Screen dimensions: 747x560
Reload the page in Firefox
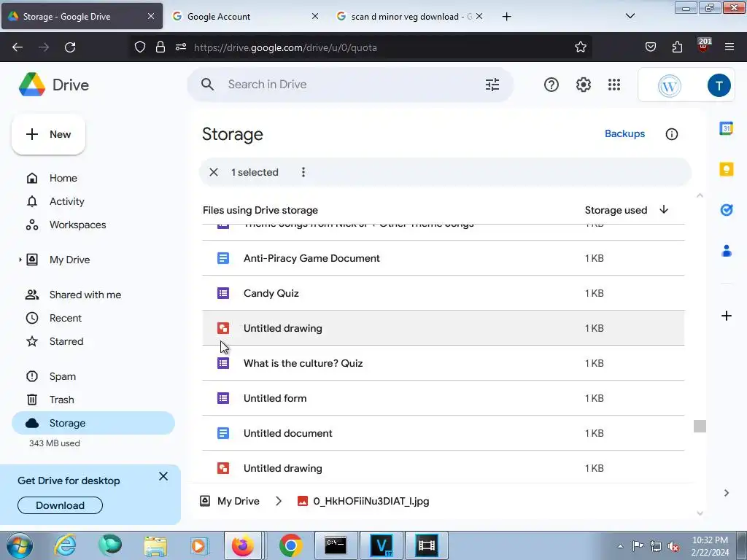[70, 47]
